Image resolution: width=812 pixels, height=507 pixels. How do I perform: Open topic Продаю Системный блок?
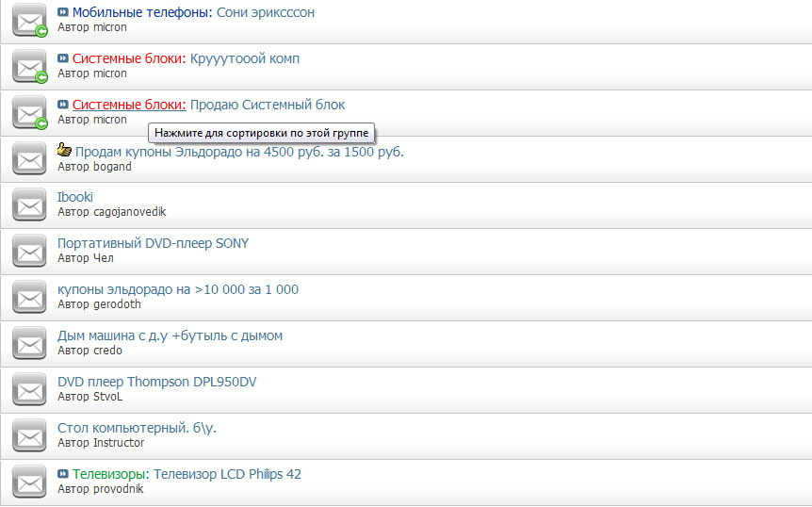pos(267,105)
